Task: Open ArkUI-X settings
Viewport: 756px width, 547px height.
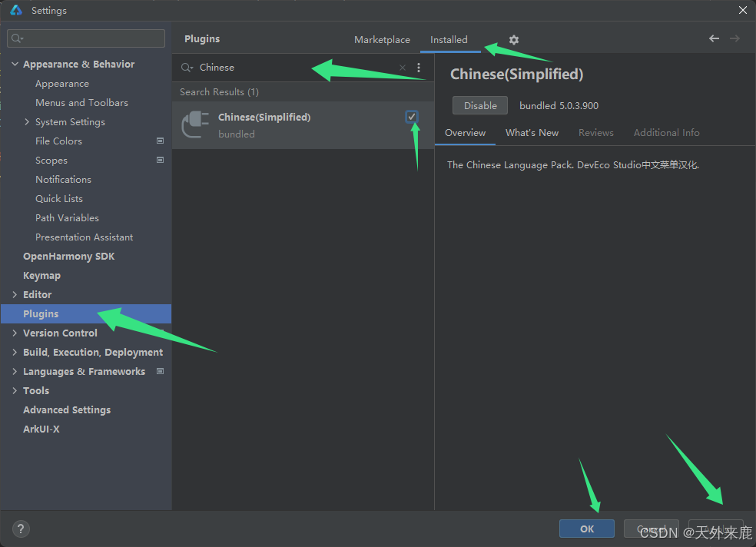Action: (x=41, y=429)
